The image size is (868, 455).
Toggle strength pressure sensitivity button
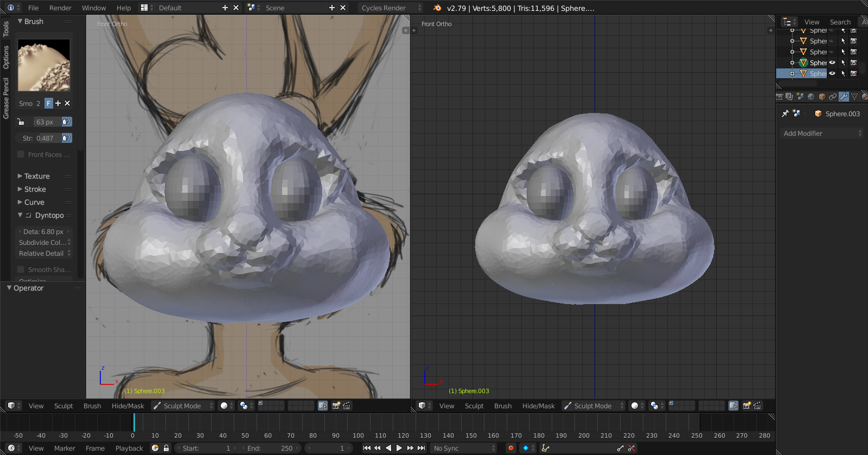(x=67, y=138)
